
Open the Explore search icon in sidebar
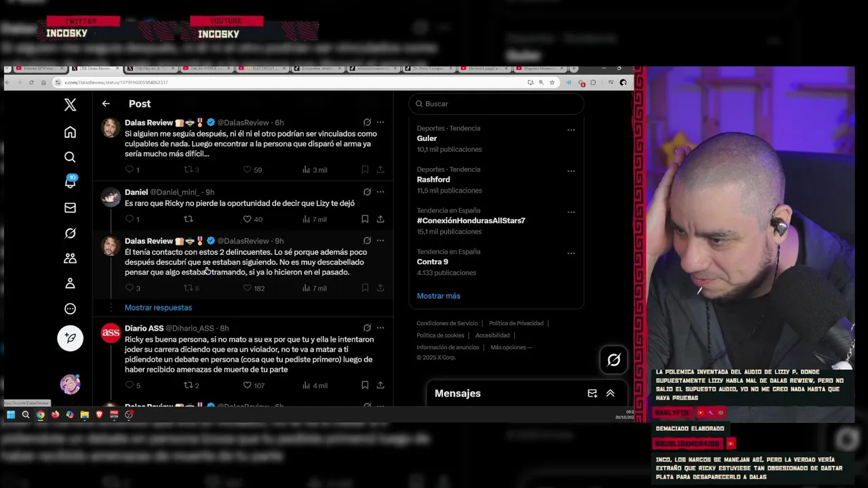click(x=70, y=157)
